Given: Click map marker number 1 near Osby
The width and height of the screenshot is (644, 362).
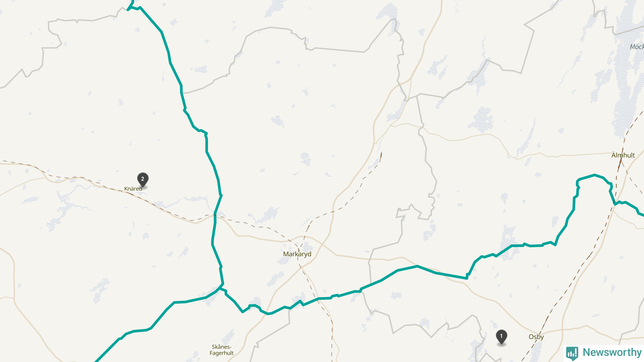Looking at the screenshot, I should tap(501, 337).
